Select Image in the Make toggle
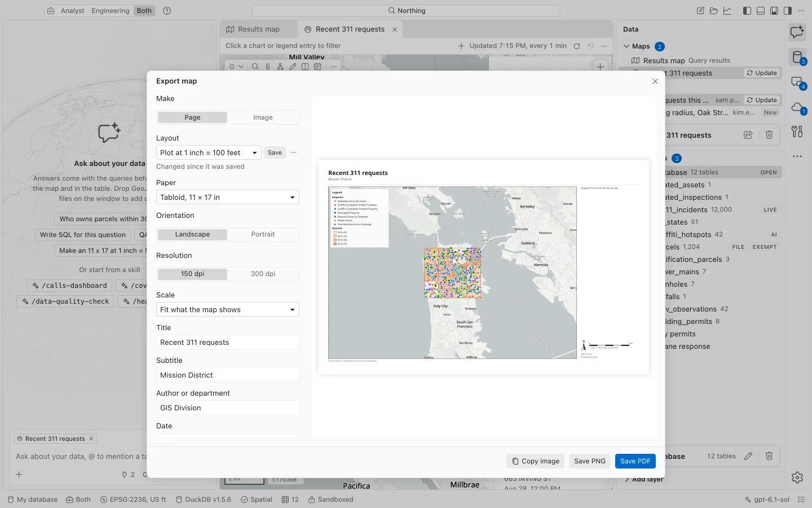Screen dimensions: 812x508 click(263, 117)
